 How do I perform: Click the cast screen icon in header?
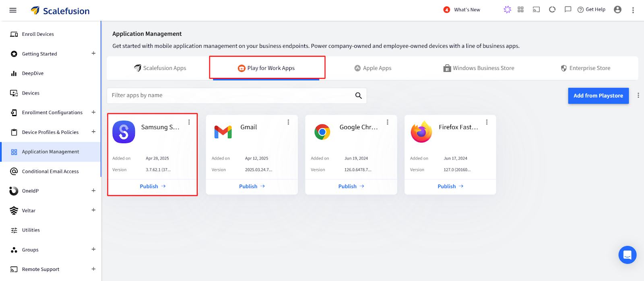point(536,9)
